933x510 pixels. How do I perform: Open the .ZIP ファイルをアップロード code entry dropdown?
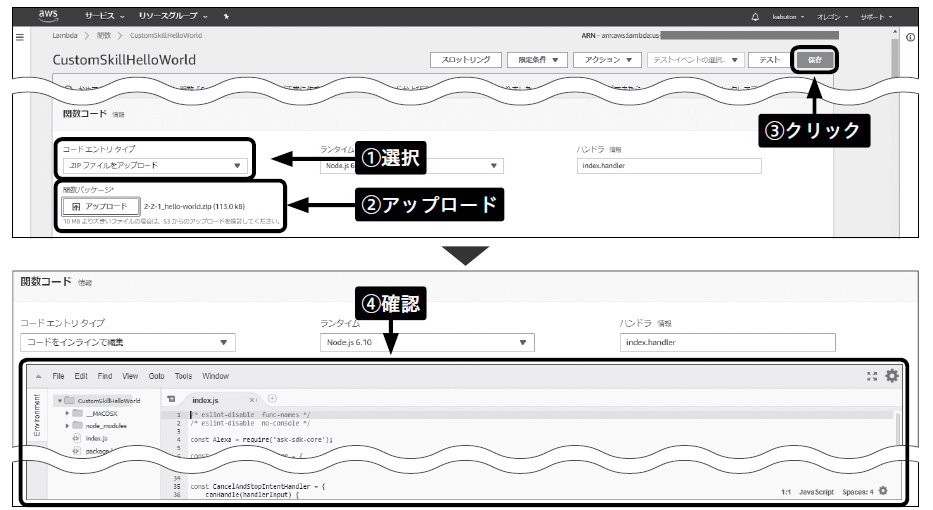click(155, 165)
